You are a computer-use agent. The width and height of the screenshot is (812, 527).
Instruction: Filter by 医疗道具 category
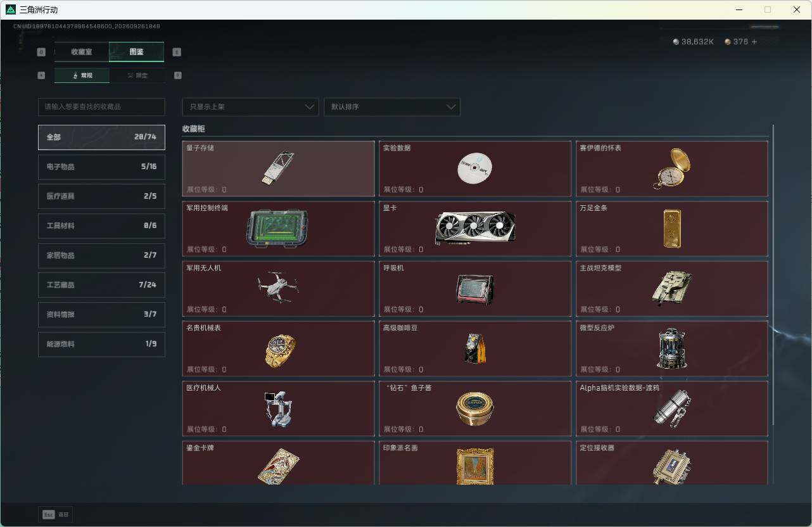coord(101,196)
